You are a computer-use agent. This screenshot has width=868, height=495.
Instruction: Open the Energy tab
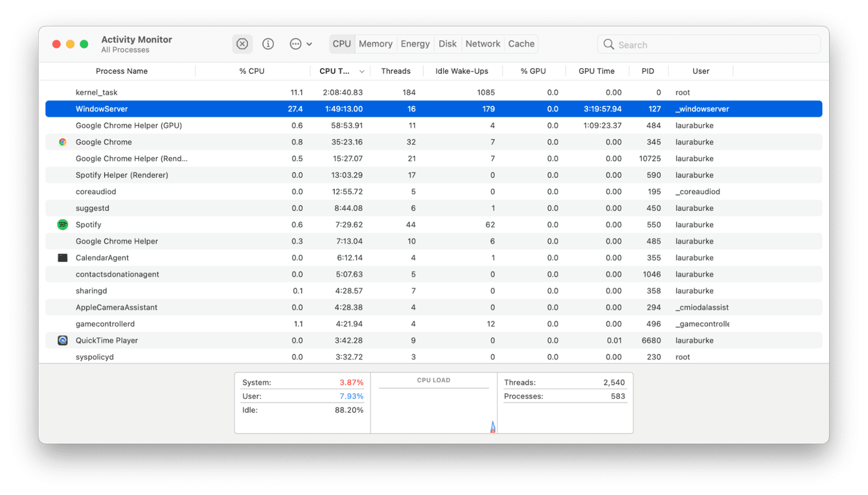pyautogui.click(x=415, y=44)
